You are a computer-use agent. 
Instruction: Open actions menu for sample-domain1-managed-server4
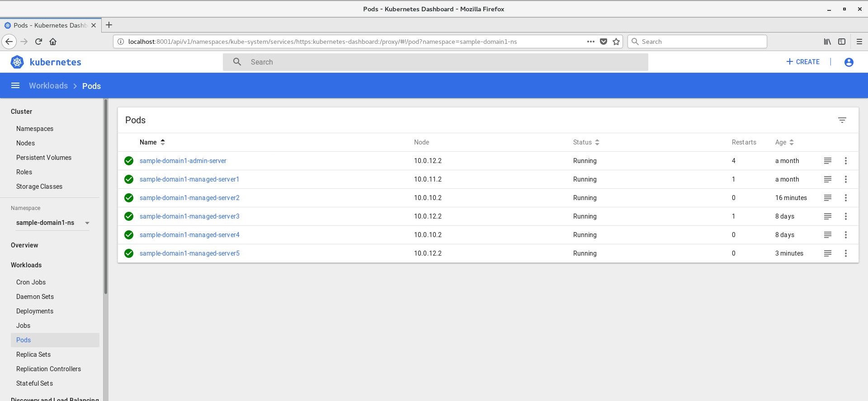tap(845, 235)
